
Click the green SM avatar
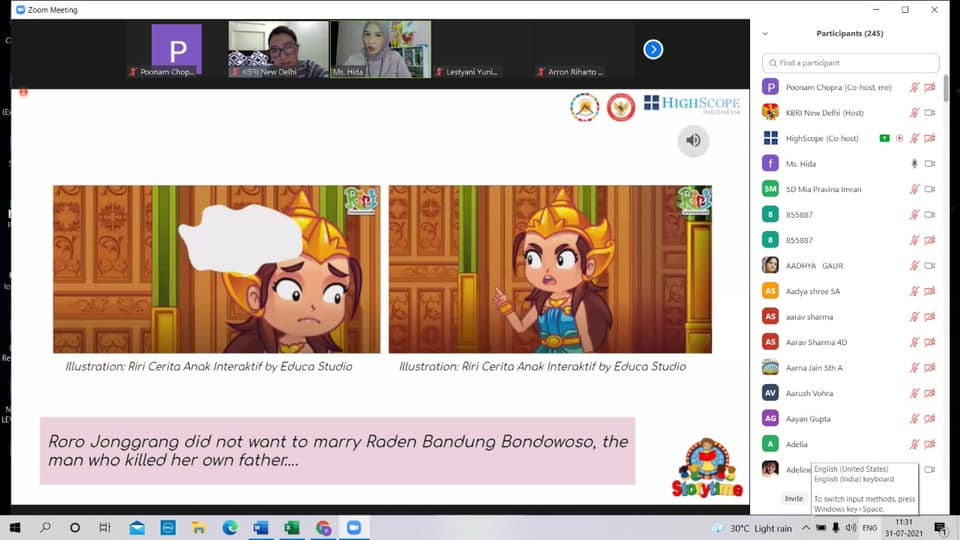(x=770, y=189)
